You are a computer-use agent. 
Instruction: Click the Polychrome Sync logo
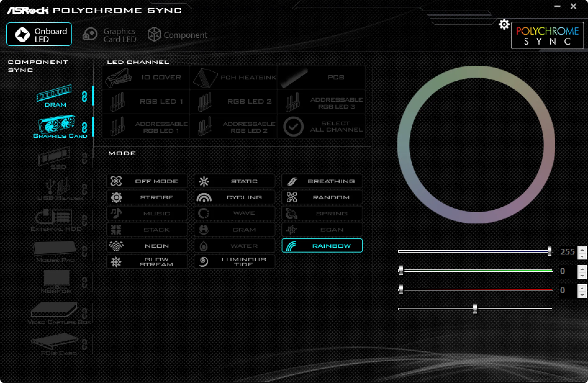(547, 35)
